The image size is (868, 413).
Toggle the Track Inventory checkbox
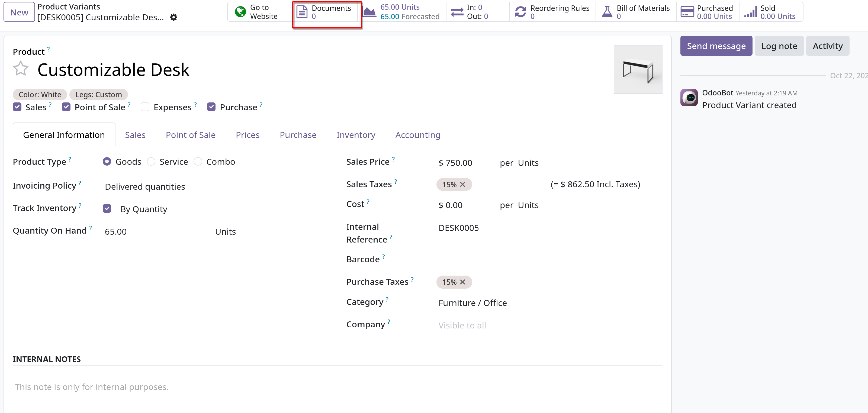click(x=107, y=209)
